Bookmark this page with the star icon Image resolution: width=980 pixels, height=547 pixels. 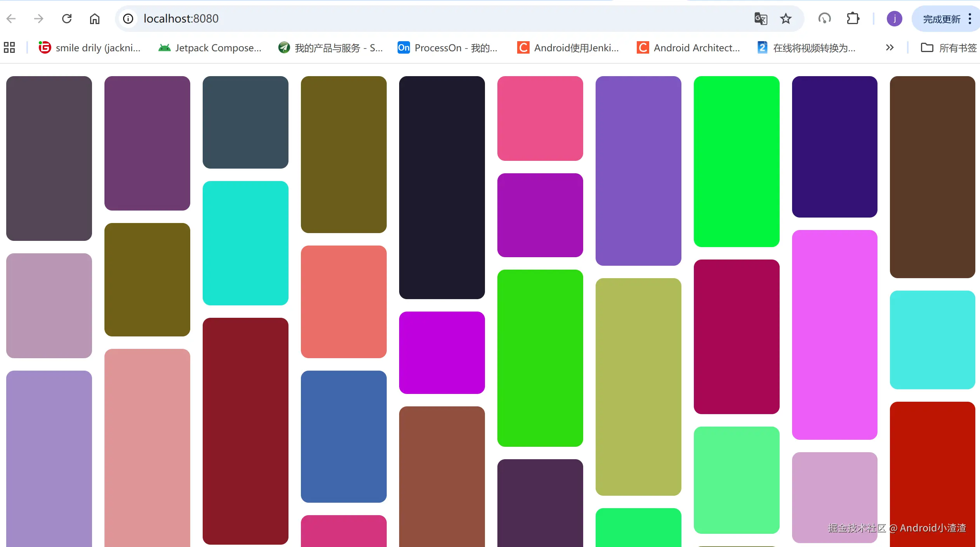tap(786, 19)
